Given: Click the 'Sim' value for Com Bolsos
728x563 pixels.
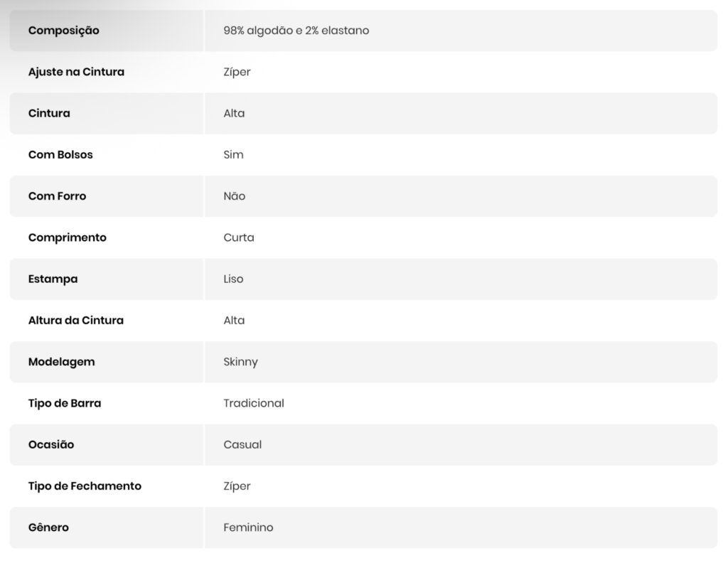Looking at the screenshot, I should tap(233, 154).
